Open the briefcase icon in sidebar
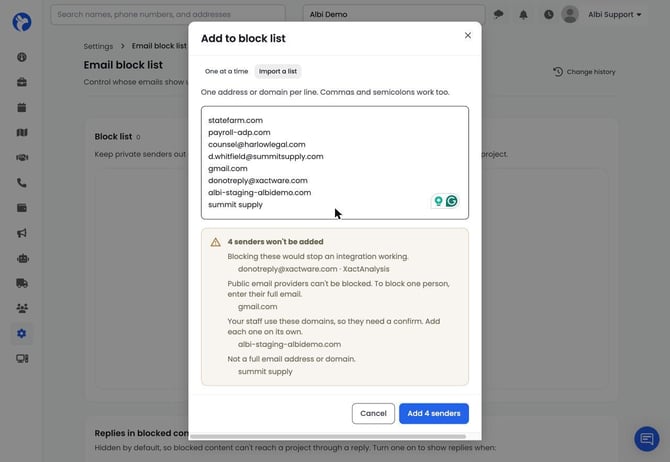 coord(22,82)
